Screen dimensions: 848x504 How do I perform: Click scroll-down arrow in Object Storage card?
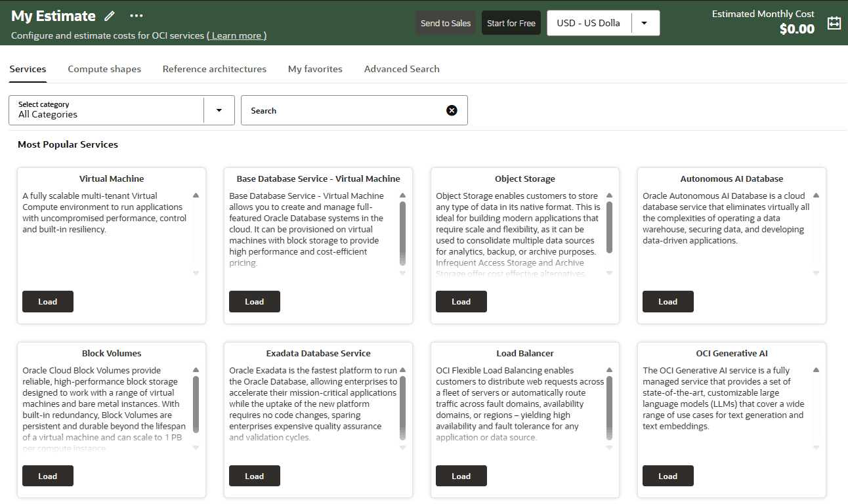609,273
